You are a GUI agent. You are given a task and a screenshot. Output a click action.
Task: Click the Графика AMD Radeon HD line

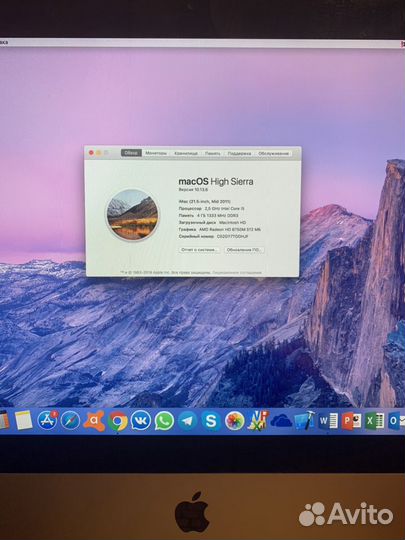point(220,229)
